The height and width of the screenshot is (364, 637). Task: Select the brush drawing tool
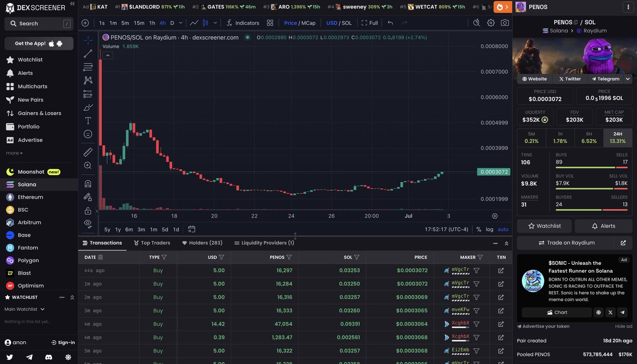88,107
